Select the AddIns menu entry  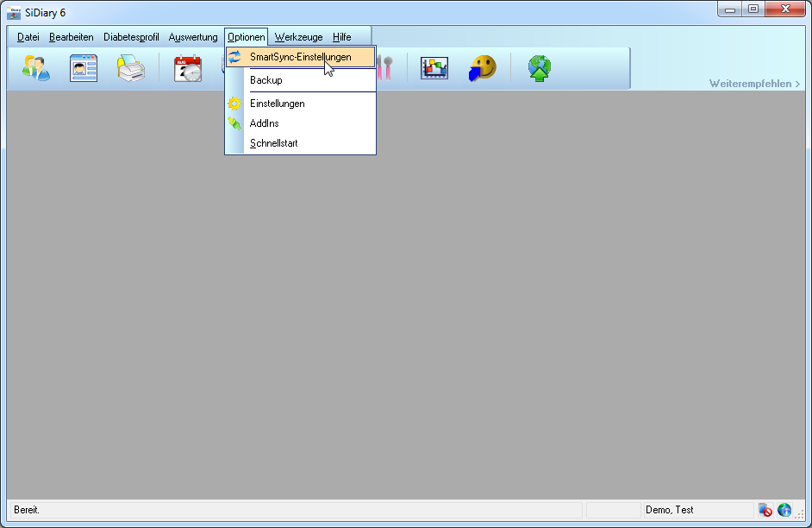click(x=264, y=123)
